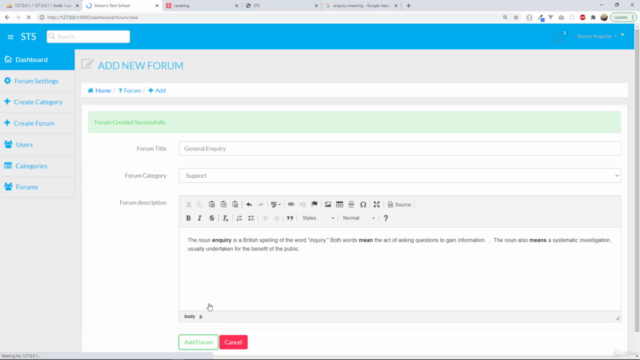
Task: Open a new browser tab
Action: point(409,6)
